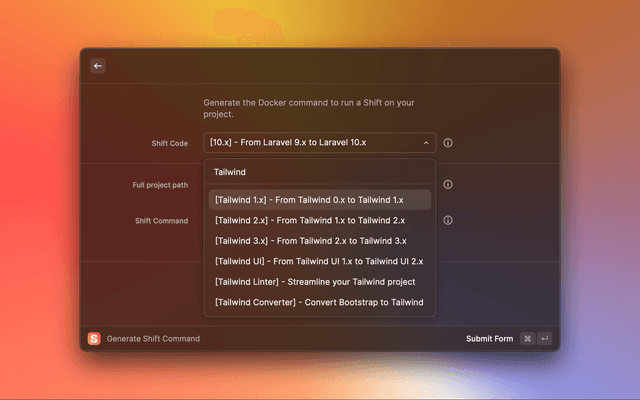The image size is (640, 400).
Task: Click the Command key icon
Action: click(x=527, y=339)
